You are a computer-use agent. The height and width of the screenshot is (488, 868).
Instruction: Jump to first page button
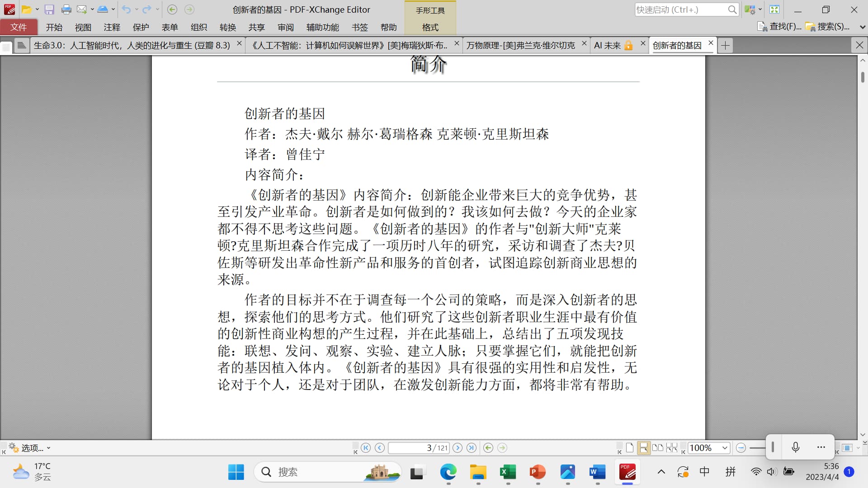[x=366, y=448]
